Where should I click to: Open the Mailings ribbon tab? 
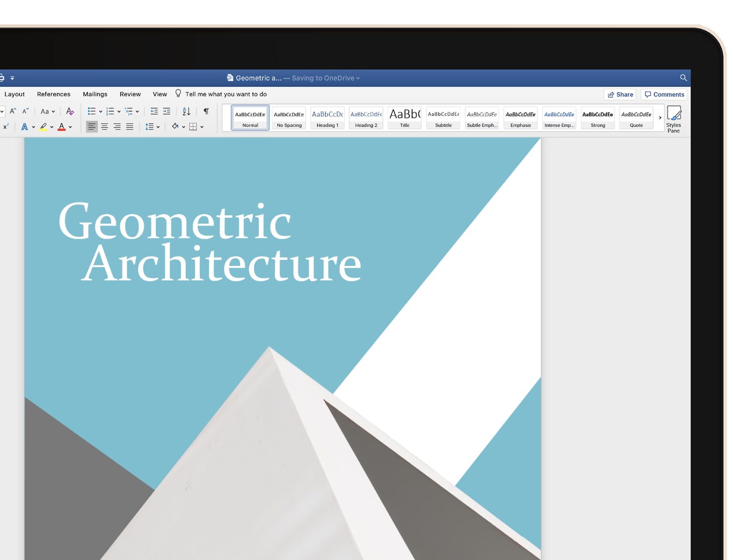tap(95, 94)
